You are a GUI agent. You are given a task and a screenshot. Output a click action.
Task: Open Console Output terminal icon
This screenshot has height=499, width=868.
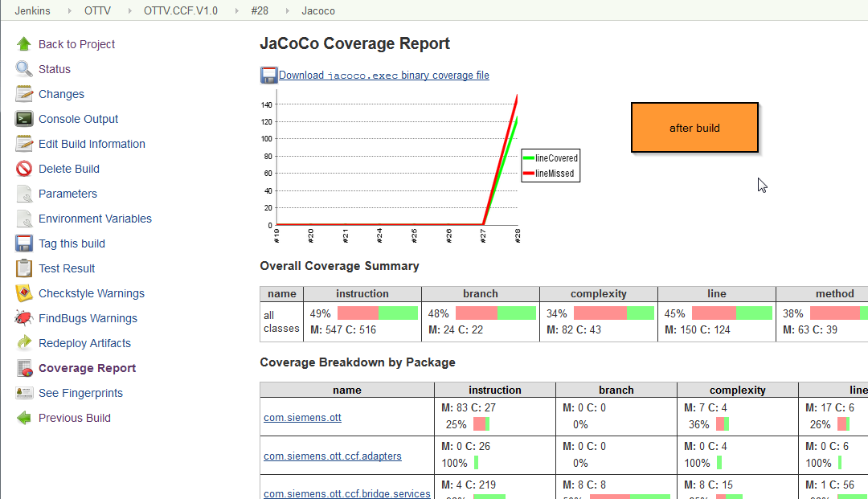pos(24,119)
